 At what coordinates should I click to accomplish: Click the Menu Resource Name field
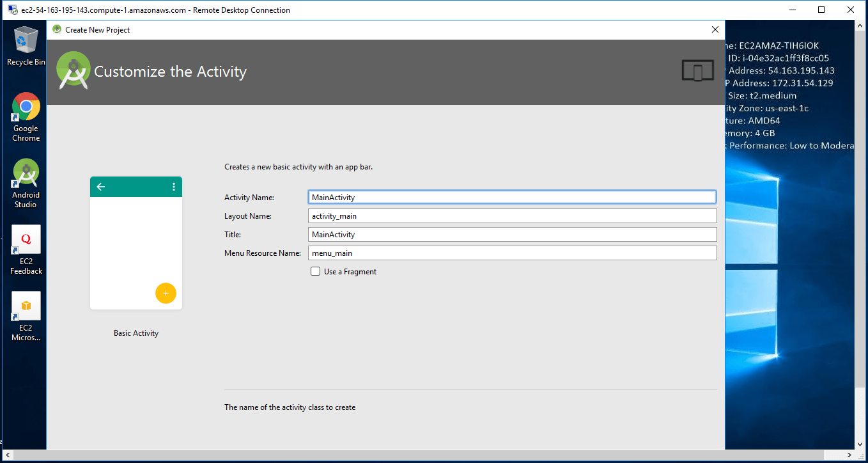coord(511,253)
